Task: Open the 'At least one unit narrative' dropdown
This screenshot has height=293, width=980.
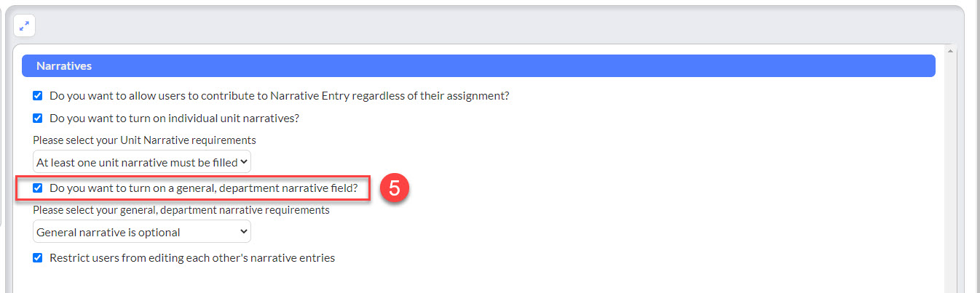Action: (x=142, y=162)
